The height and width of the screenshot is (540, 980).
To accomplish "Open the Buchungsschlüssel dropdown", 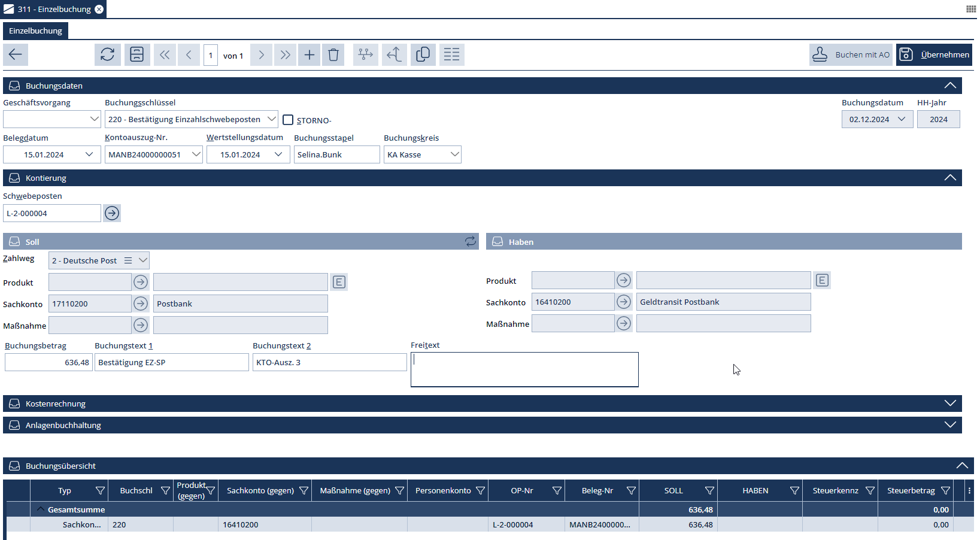I will pyautogui.click(x=271, y=119).
